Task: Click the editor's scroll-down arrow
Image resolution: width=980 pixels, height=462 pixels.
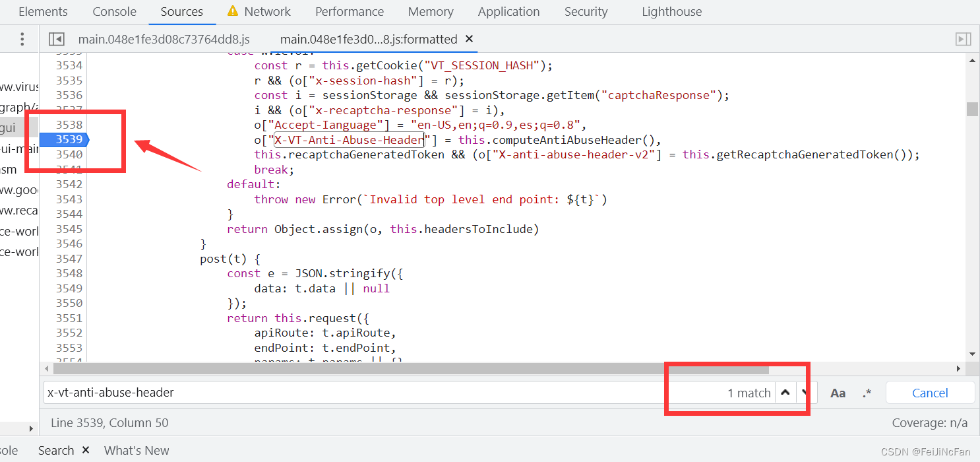Action: pyautogui.click(x=972, y=354)
